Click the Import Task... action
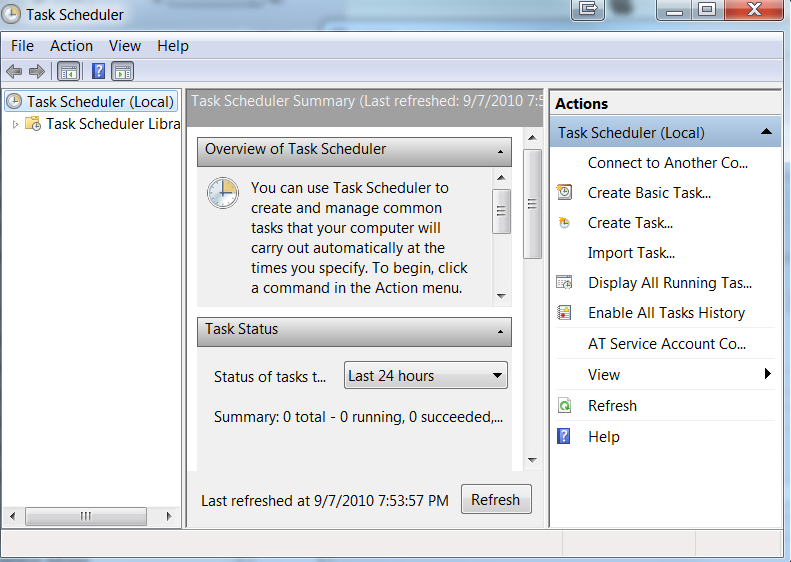Image resolution: width=791 pixels, height=562 pixels. click(631, 253)
